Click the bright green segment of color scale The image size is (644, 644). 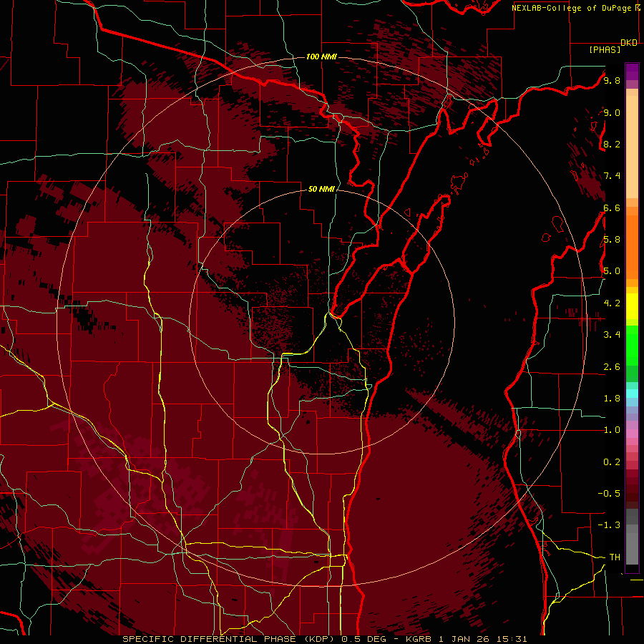(x=632, y=346)
